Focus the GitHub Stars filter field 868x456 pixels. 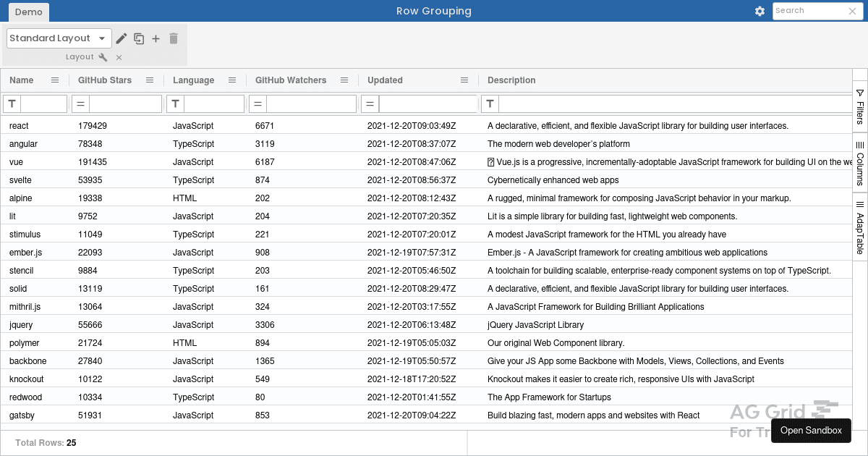126,104
